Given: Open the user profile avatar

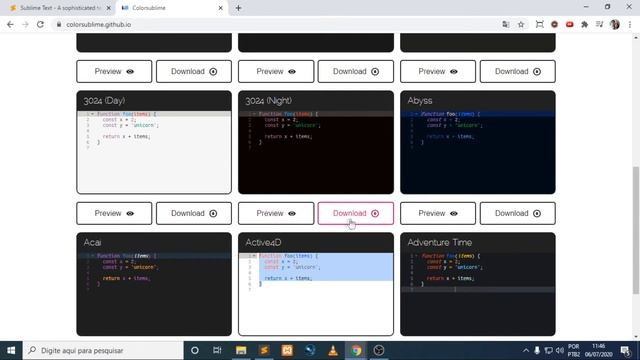Looking at the screenshot, I should [x=615, y=24].
